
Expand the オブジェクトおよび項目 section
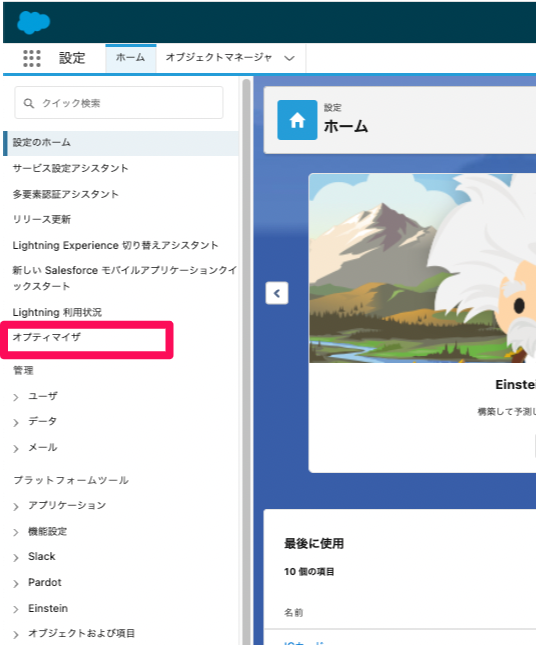click(x=16, y=634)
